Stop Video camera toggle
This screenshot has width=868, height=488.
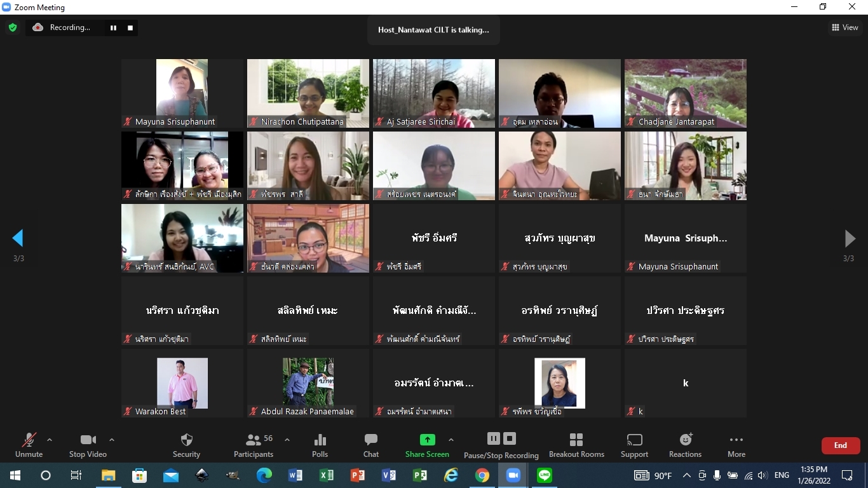[x=88, y=445]
